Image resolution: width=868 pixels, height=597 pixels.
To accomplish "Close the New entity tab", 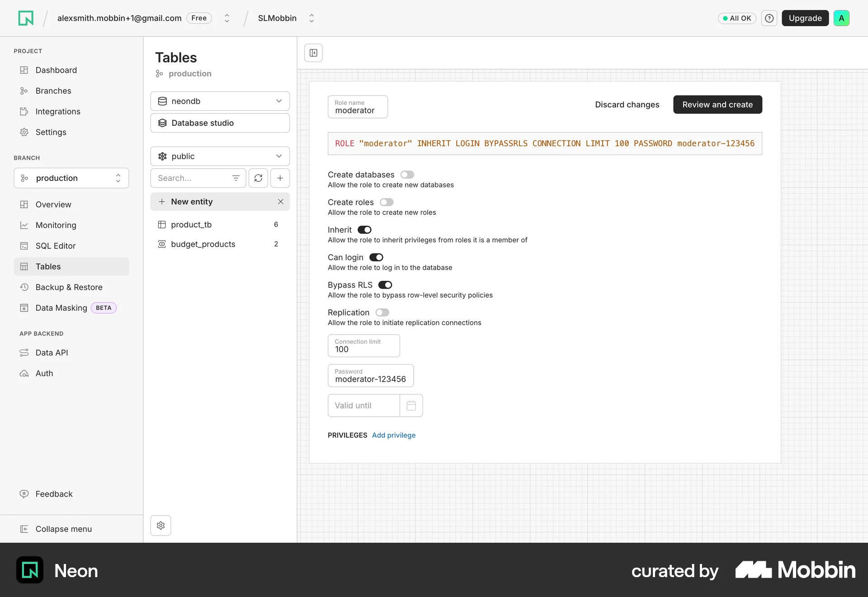I will point(281,202).
